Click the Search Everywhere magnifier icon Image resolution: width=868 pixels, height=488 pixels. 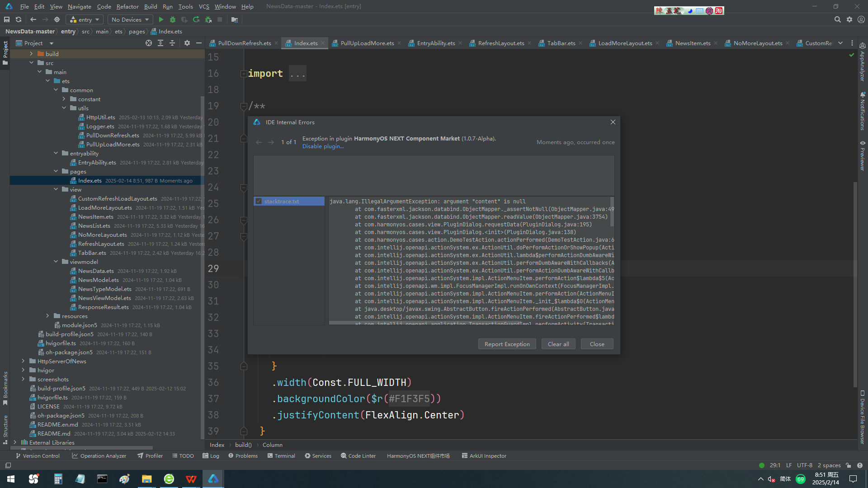click(837, 19)
